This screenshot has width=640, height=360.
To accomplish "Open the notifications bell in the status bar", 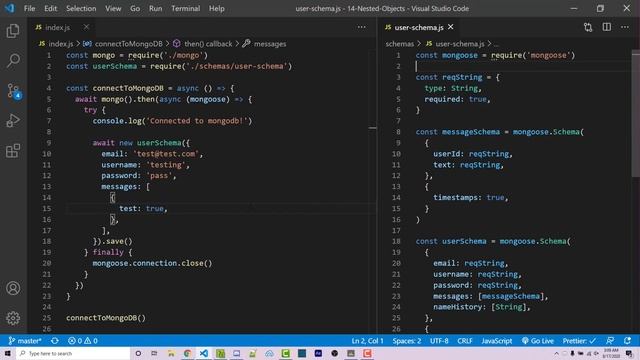I will pos(628,340).
